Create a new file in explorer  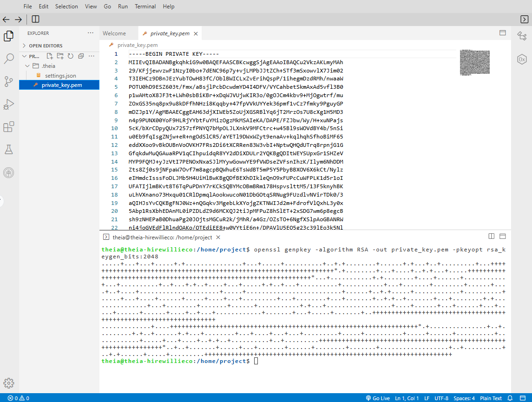coord(50,56)
